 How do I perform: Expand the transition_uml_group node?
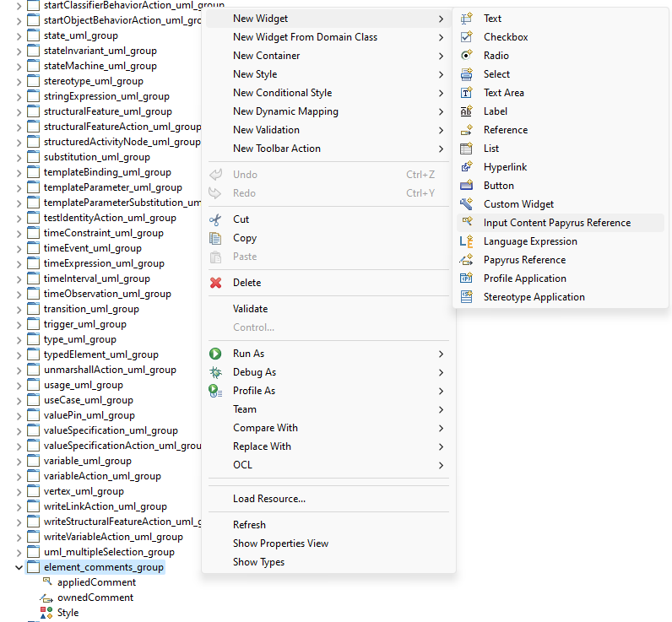tap(19, 309)
